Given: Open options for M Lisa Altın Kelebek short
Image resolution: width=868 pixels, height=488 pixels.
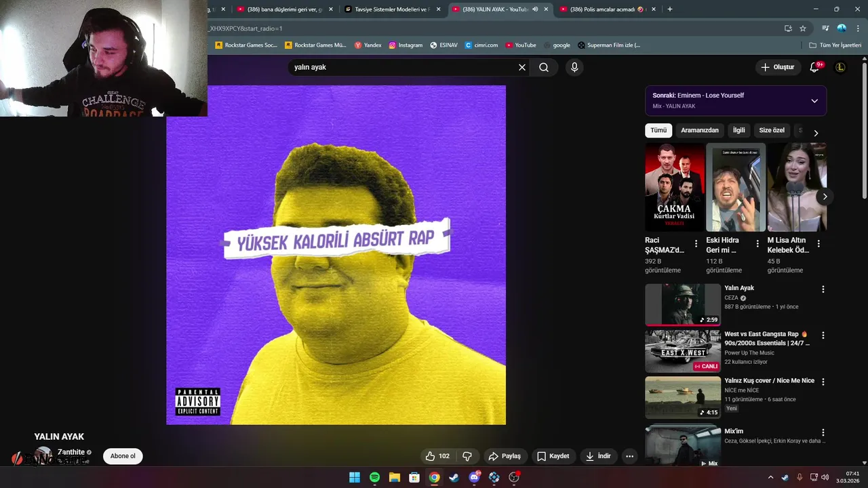Looking at the screenshot, I should coord(818,243).
